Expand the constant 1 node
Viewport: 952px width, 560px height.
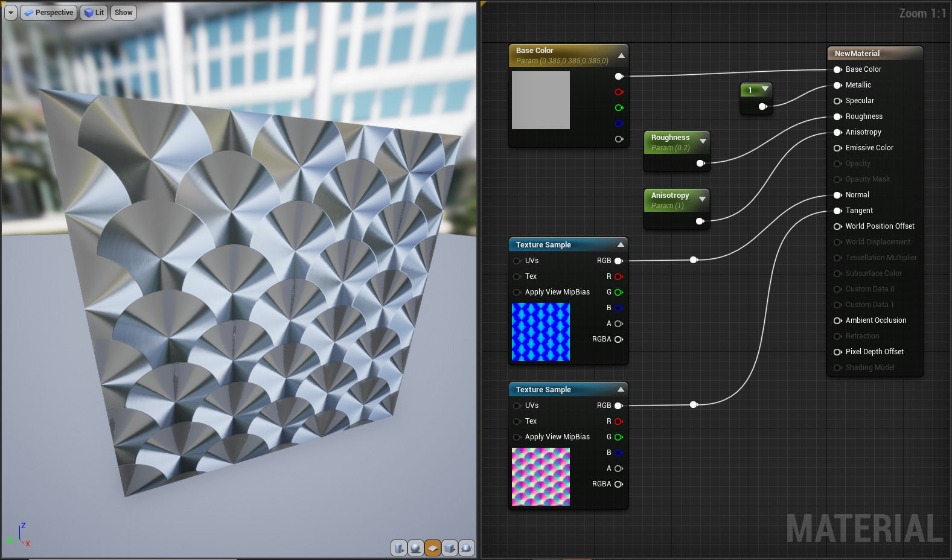pyautogui.click(x=765, y=89)
